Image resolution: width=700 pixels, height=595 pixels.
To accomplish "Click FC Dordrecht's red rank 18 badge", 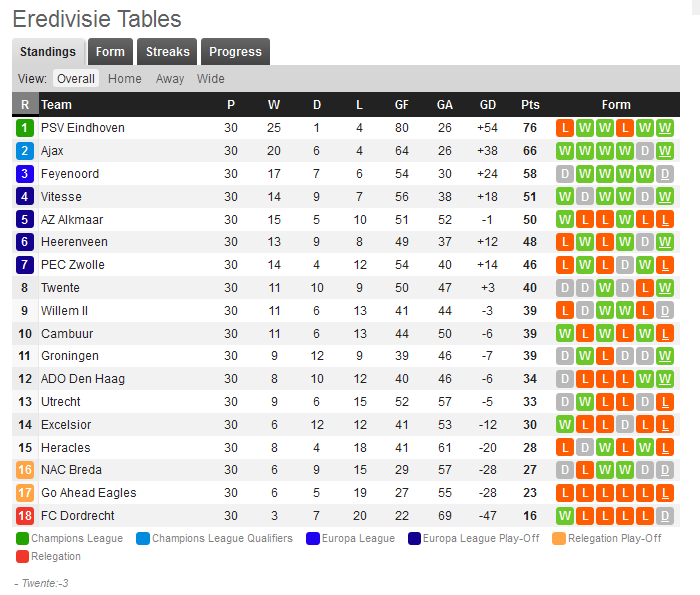I will pyautogui.click(x=25, y=516).
